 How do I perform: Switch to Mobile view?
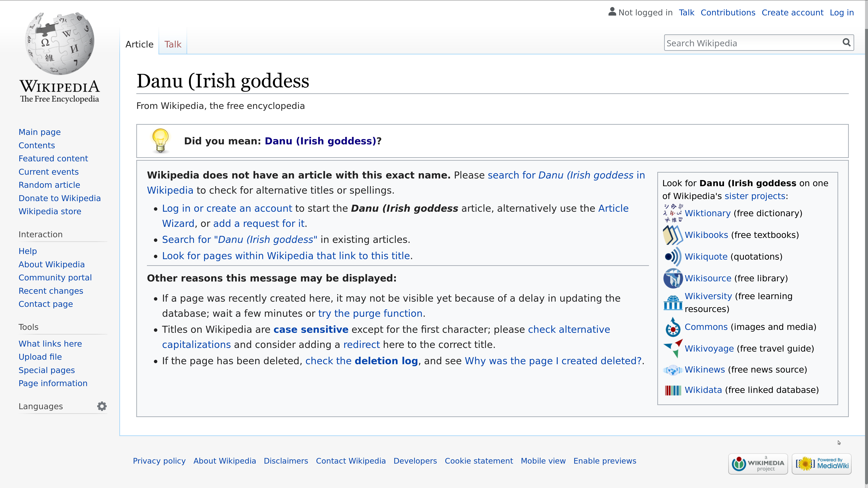pos(543,461)
